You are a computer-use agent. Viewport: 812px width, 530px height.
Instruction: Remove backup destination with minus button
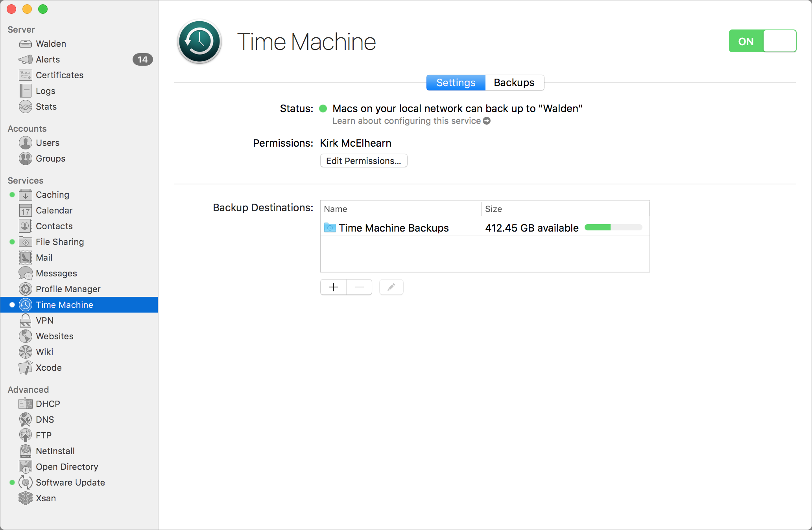[x=359, y=287]
